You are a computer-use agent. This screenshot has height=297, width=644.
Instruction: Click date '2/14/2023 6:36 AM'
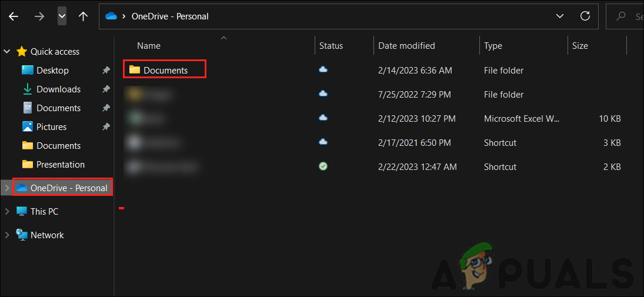pos(415,71)
